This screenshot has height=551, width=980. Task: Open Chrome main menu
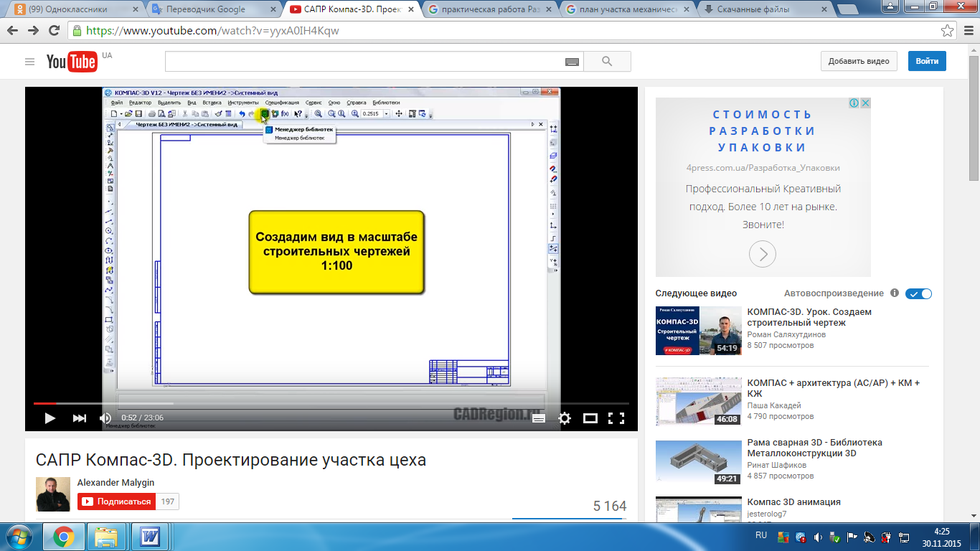(x=967, y=31)
